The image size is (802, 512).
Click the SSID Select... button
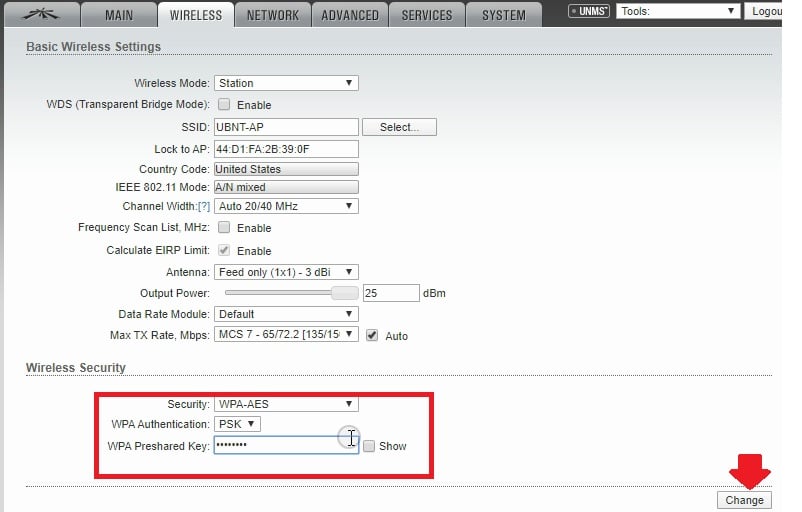click(399, 127)
